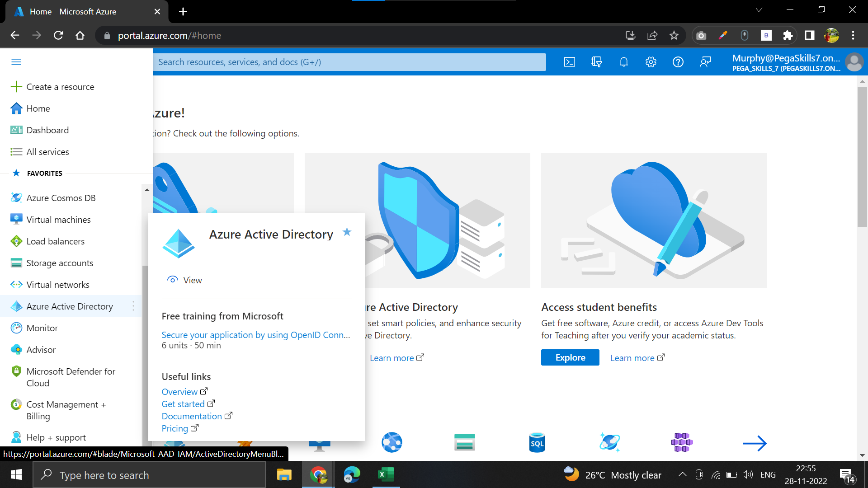Click the Kubernetes services icon

[682, 443]
